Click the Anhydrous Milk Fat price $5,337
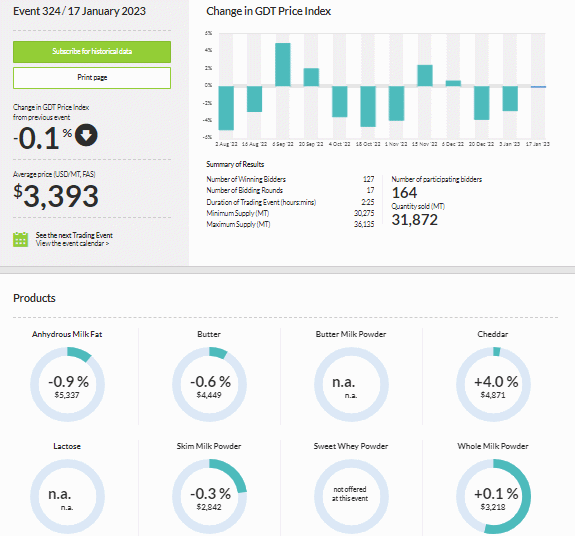This screenshot has height=536, width=575. tap(67, 395)
